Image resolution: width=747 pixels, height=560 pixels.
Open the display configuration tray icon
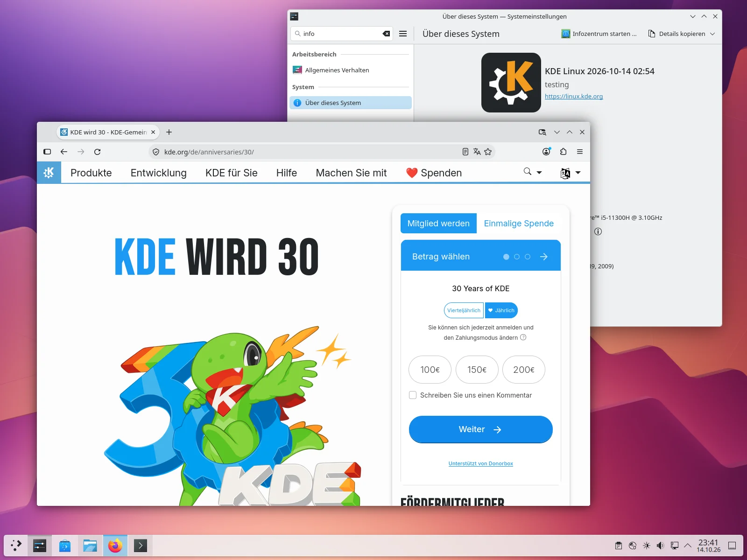click(674, 546)
